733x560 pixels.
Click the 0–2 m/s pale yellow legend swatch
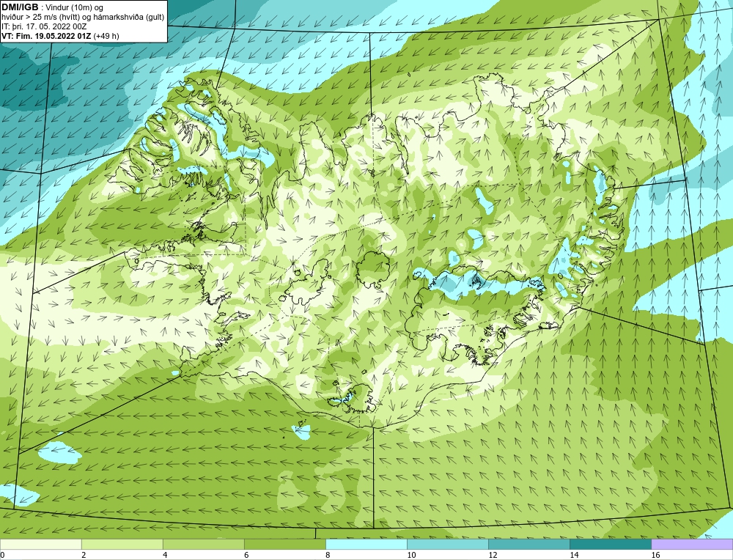click(x=40, y=544)
